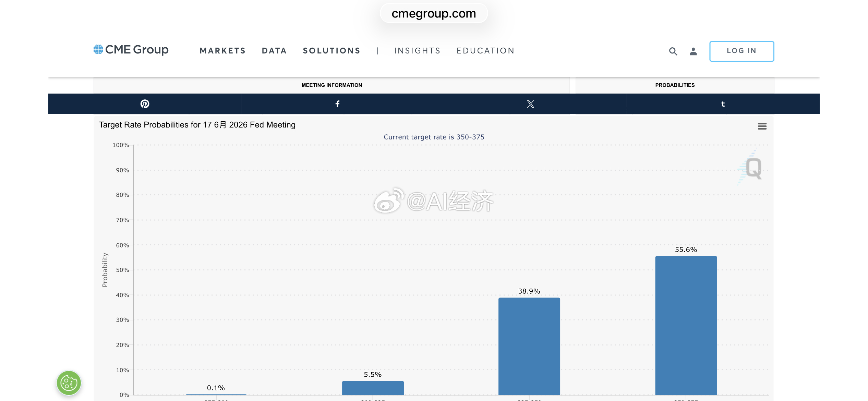Click the 38.9% probability bar

(x=529, y=346)
